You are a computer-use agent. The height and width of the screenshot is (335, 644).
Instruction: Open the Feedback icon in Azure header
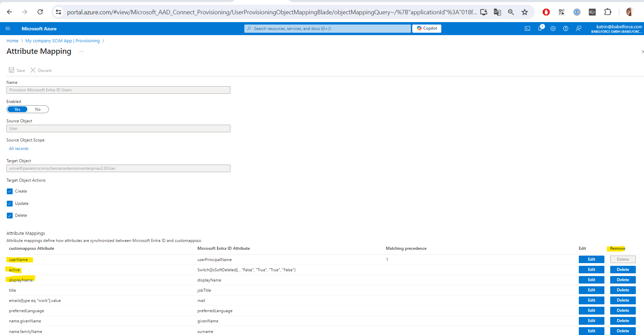(x=578, y=29)
